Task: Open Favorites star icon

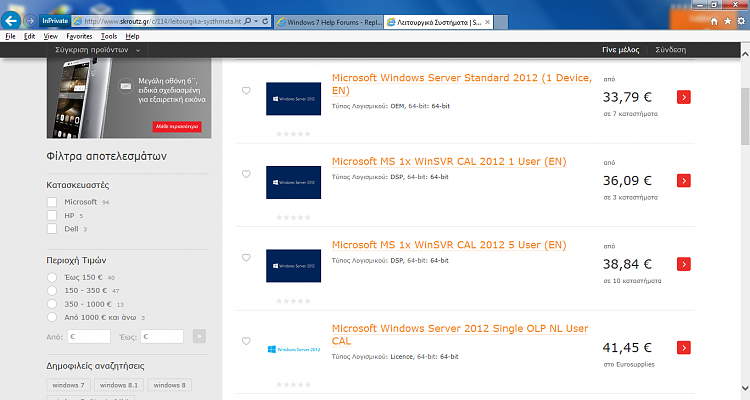Action: click(728, 22)
